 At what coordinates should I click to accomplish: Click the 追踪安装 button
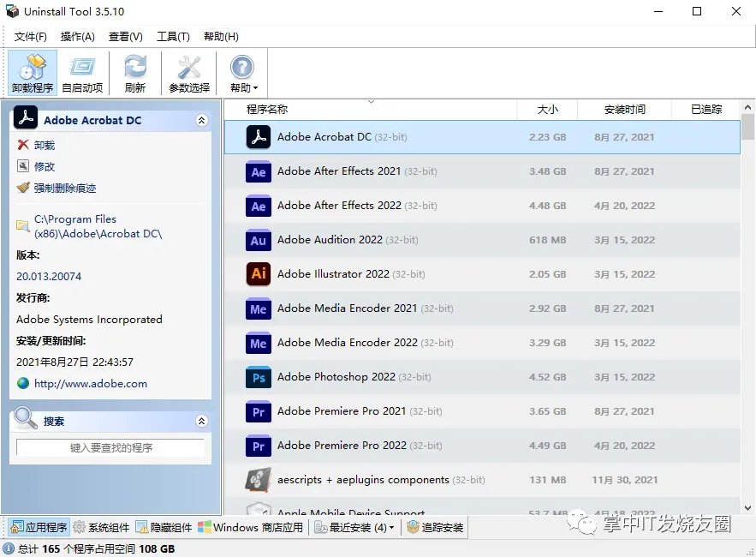click(x=436, y=527)
